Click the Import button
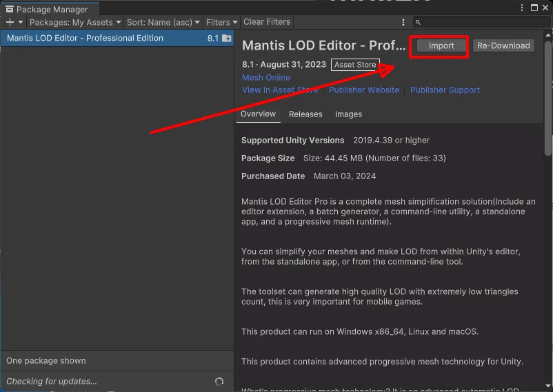This screenshot has width=553, height=392. [x=441, y=46]
